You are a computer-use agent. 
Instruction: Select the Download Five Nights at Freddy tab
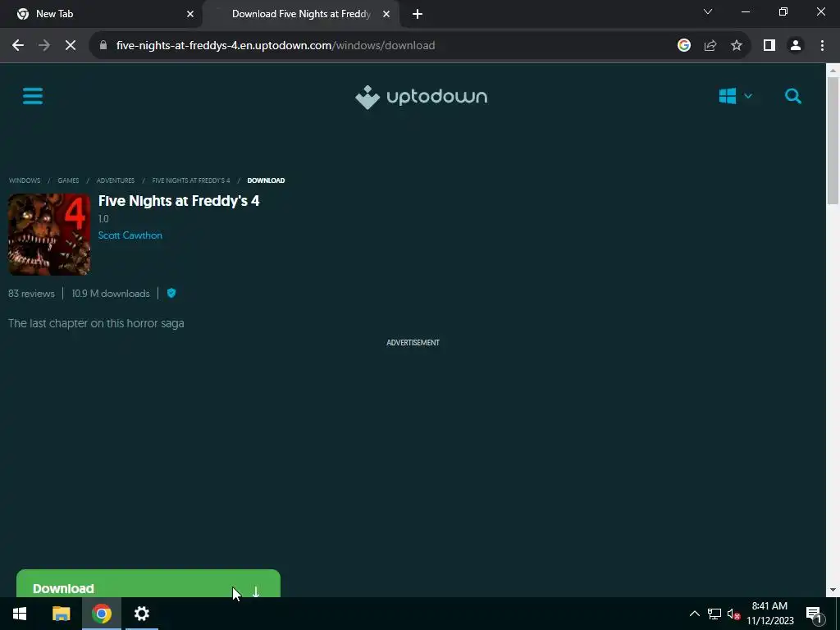pyautogui.click(x=301, y=14)
